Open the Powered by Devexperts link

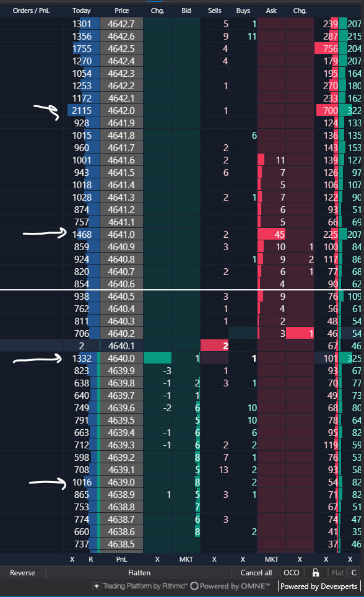(x=319, y=586)
